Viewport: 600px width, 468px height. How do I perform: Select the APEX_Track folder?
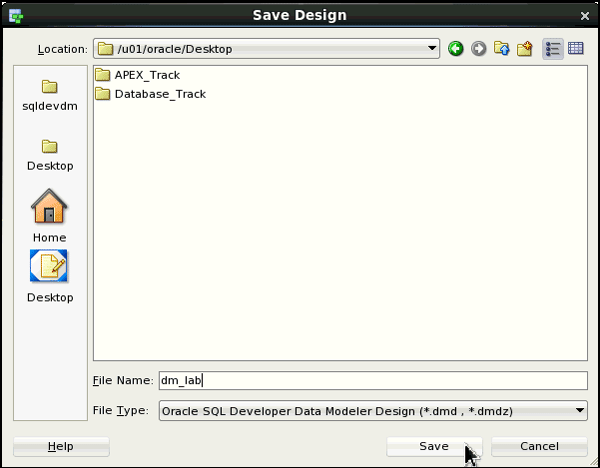click(x=137, y=75)
